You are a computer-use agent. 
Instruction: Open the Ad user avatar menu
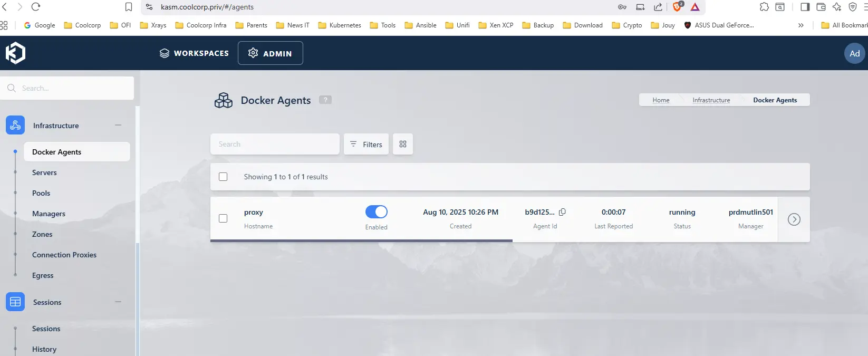[x=854, y=53]
